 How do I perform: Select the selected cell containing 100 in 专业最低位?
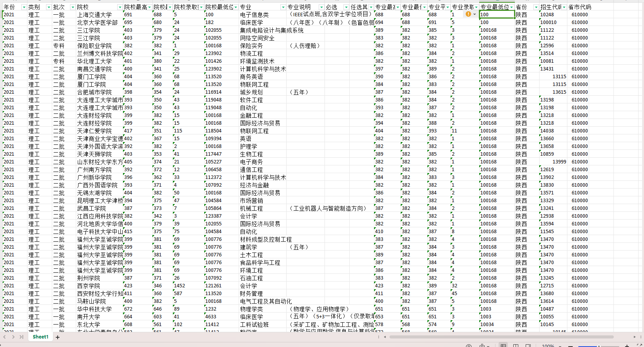497,15
